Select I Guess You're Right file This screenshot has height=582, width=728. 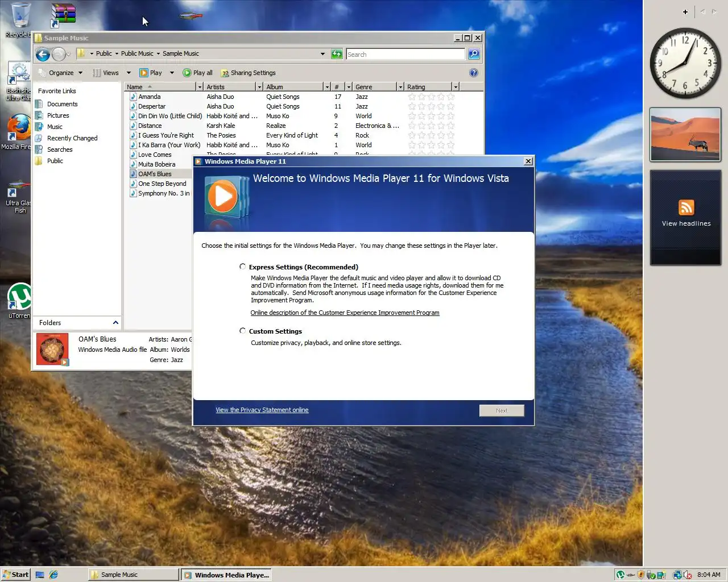point(166,135)
